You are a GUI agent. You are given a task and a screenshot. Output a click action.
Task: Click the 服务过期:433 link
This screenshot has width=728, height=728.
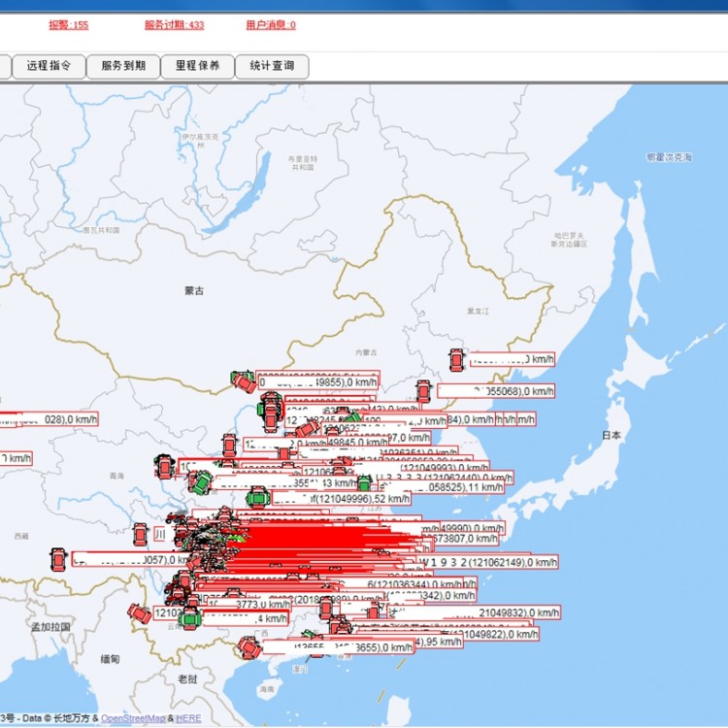click(174, 24)
